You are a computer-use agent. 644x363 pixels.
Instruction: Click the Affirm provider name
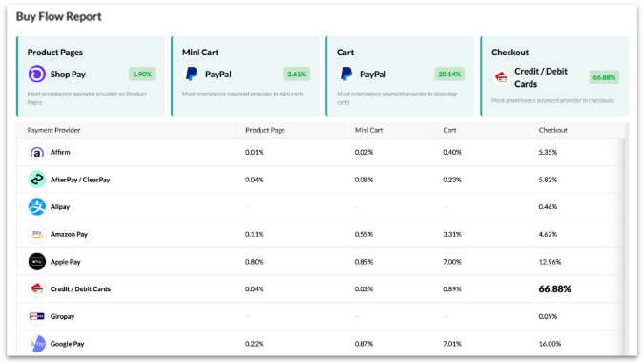point(60,152)
